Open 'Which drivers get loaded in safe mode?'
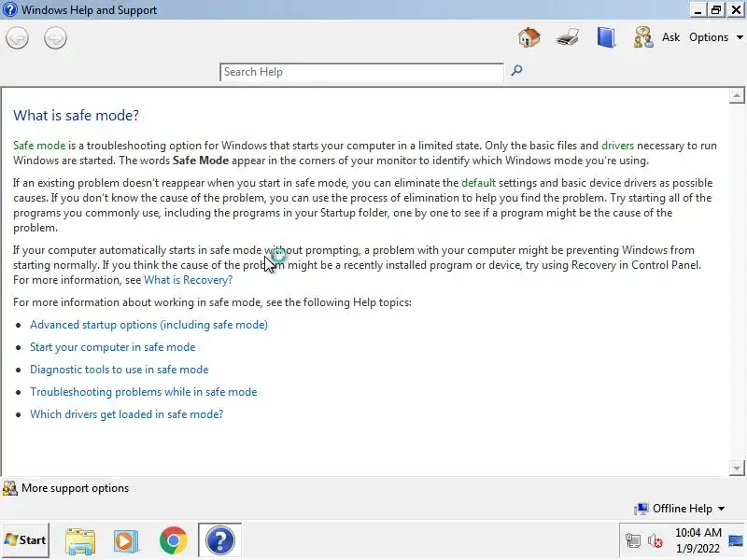 point(126,414)
